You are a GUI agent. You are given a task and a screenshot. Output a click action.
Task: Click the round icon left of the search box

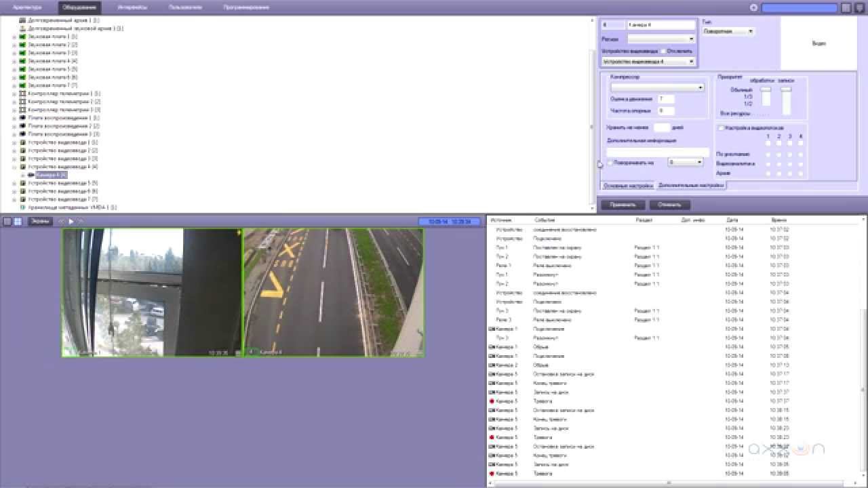(x=753, y=7)
